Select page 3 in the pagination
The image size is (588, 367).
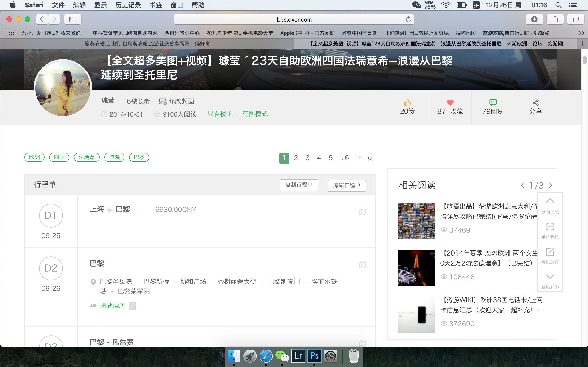[307, 158]
